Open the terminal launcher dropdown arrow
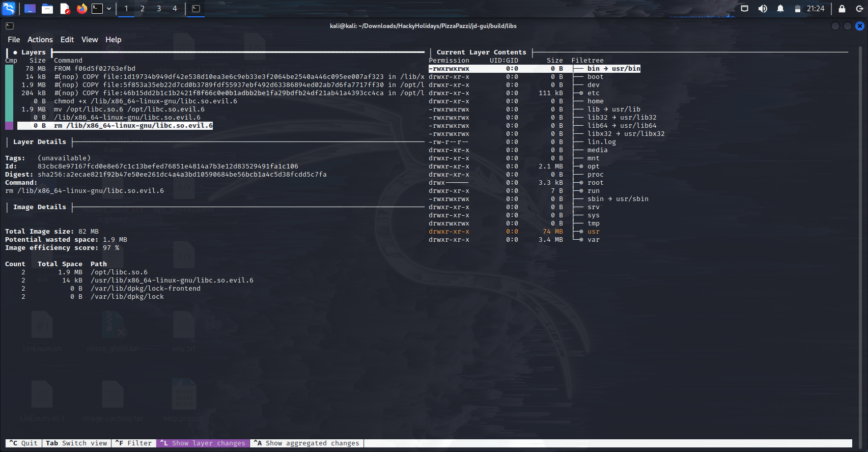Image resolution: width=868 pixels, height=452 pixels. point(109,9)
